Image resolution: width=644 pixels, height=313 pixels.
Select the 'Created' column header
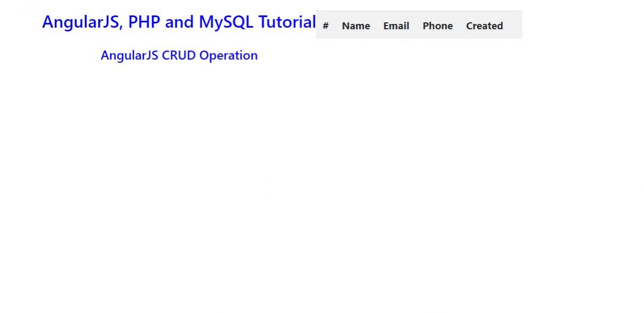coord(484,26)
